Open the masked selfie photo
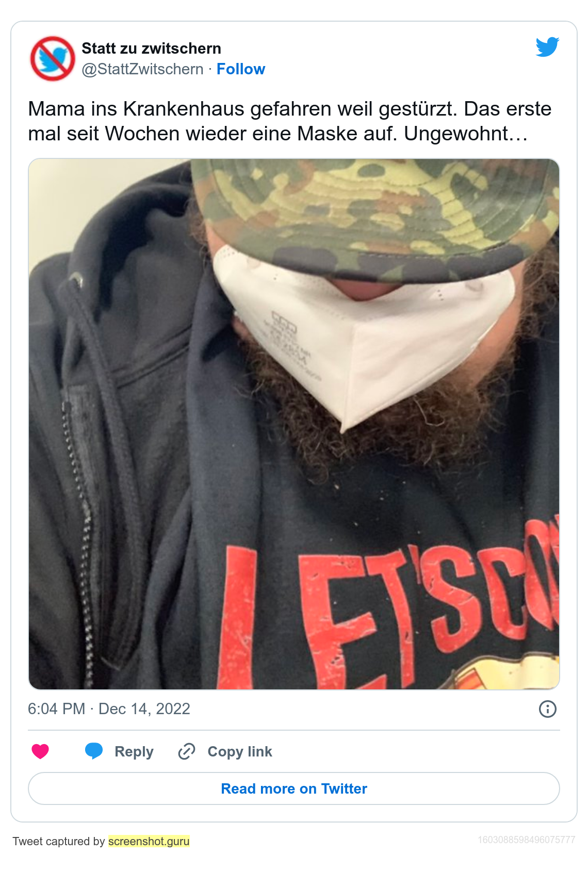This screenshot has width=588, height=870. click(x=294, y=424)
